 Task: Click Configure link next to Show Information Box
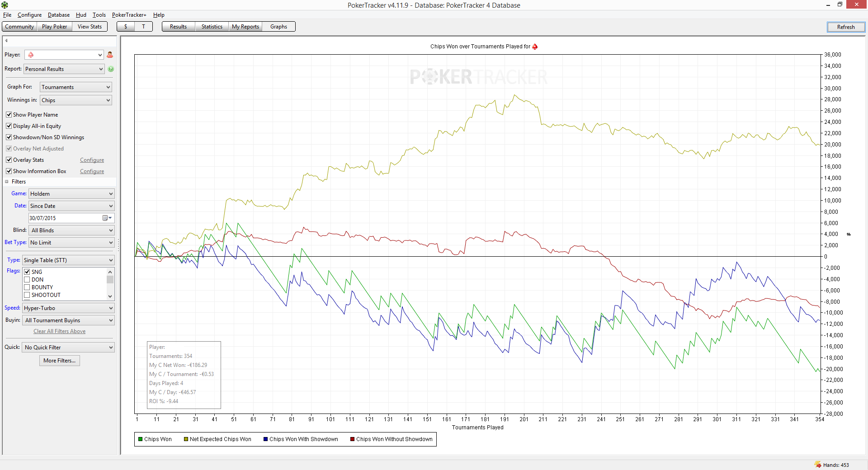click(92, 171)
